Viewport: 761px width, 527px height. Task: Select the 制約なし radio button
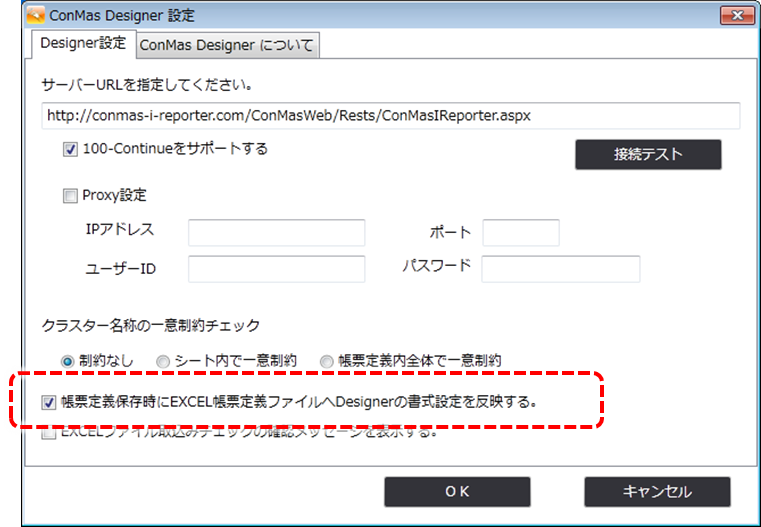[x=68, y=360]
